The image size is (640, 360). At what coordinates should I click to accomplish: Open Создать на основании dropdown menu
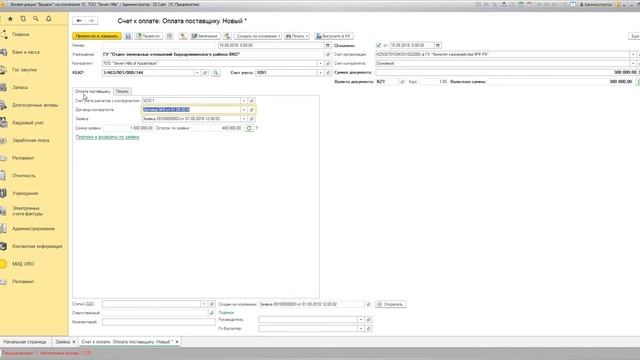[258, 36]
